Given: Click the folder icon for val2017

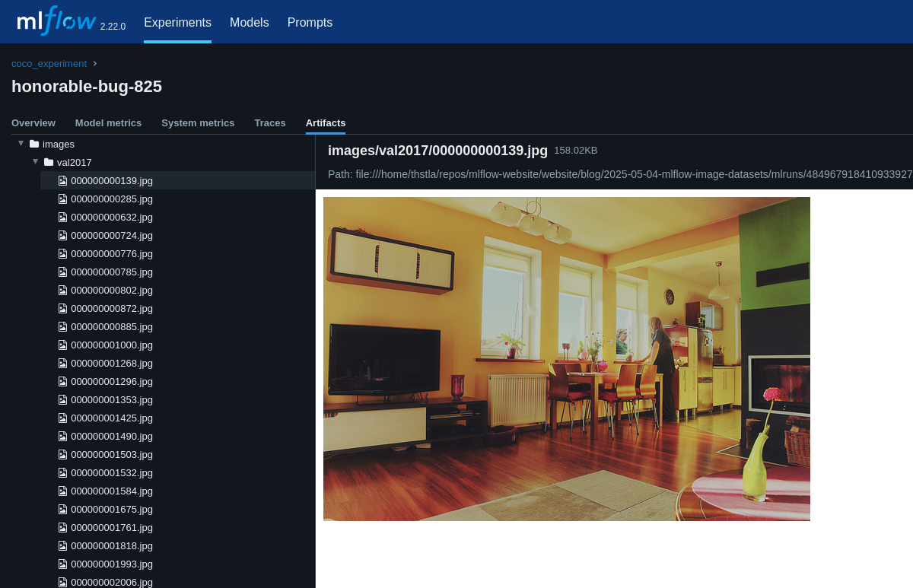Looking at the screenshot, I should coord(49,161).
